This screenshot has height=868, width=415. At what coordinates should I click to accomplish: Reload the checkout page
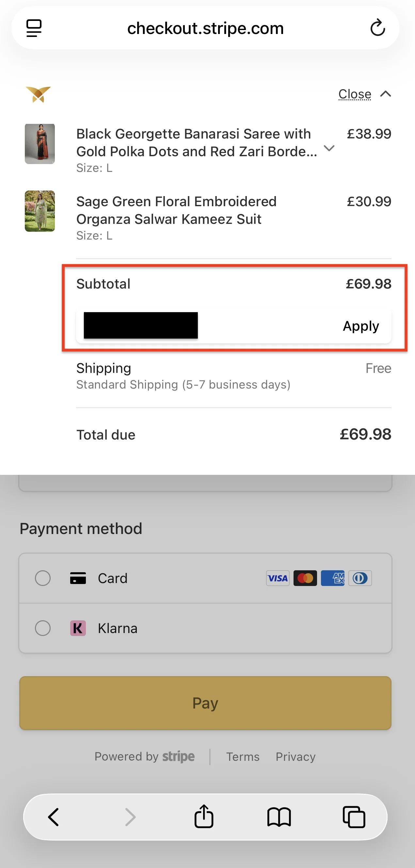[377, 28]
